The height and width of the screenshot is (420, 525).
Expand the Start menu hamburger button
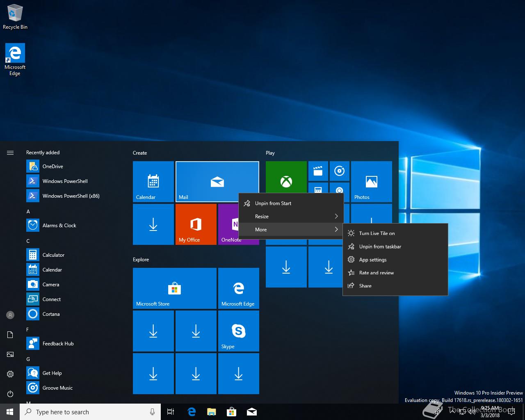coord(10,153)
